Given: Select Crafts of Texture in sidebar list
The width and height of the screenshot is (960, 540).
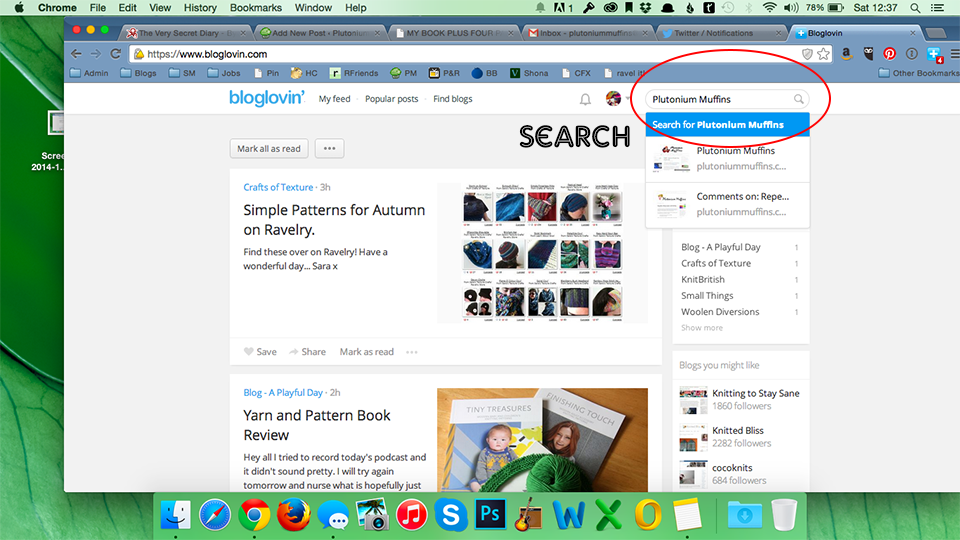Looking at the screenshot, I should (716, 263).
